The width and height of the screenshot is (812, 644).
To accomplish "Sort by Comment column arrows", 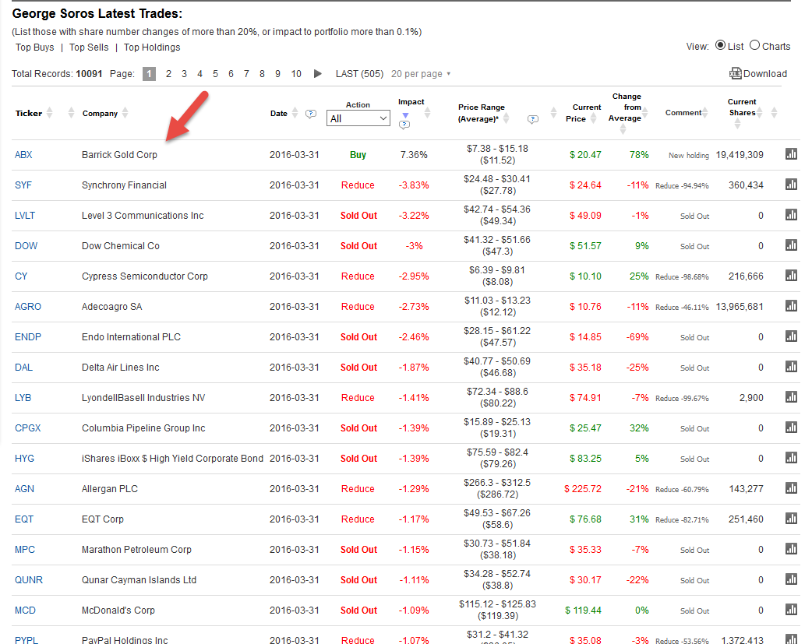I will pyautogui.click(x=705, y=112).
